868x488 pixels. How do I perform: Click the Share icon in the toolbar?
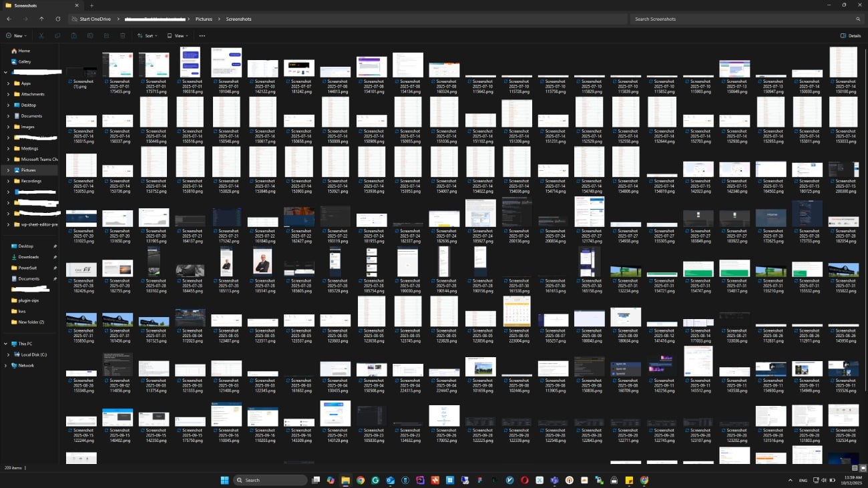click(x=106, y=35)
